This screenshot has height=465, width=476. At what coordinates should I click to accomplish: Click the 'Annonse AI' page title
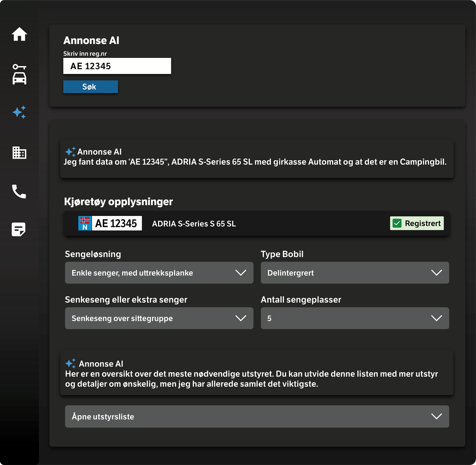91,40
